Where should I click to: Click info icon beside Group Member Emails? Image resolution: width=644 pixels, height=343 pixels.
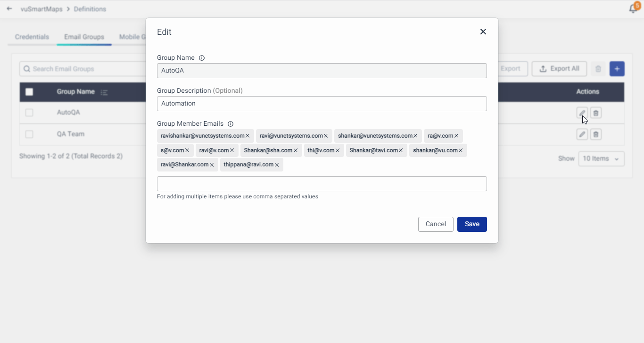click(231, 124)
